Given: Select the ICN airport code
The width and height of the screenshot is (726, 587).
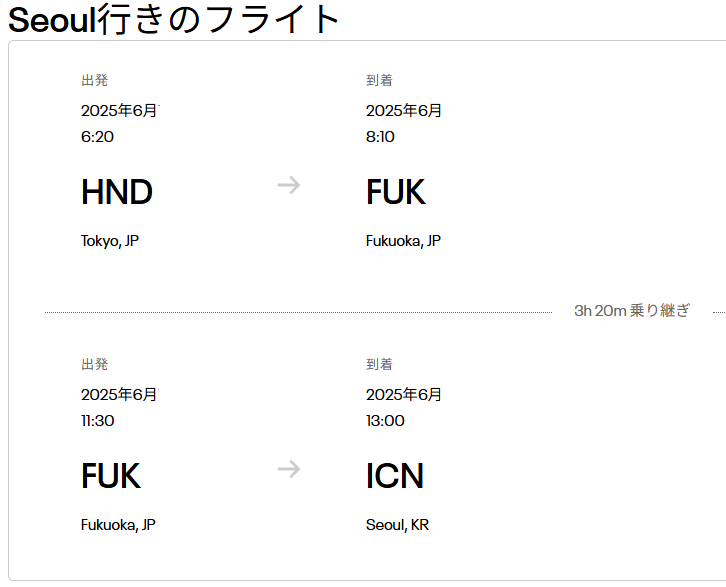Looking at the screenshot, I should click(x=394, y=476).
